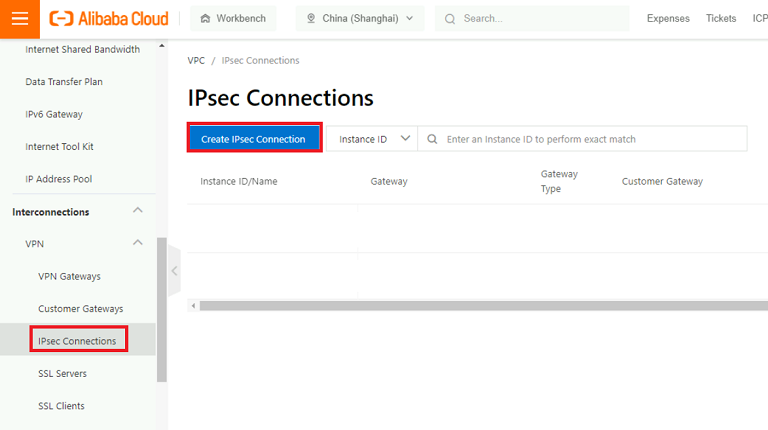The height and width of the screenshot is (430, 768).
Task: Select VPN Gateways in sidebar
Action: click(69, 276)
